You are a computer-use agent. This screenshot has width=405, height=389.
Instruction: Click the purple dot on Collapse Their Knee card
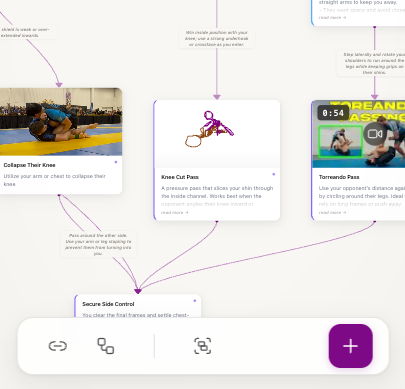point(116,162)
